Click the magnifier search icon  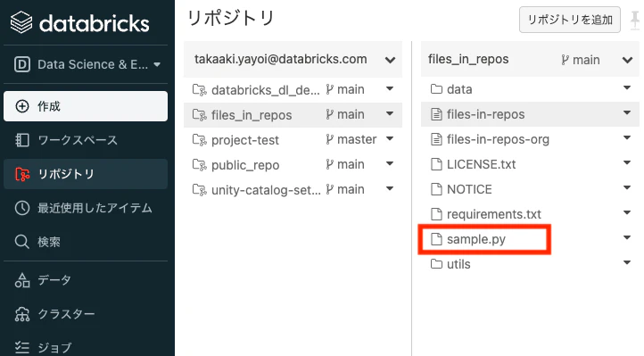coord(22,242)
